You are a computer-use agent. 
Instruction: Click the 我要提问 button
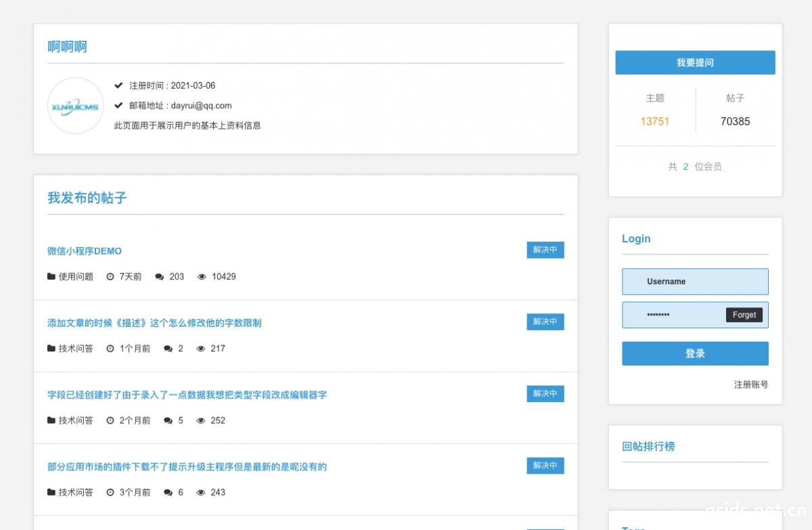click(695, 62)
